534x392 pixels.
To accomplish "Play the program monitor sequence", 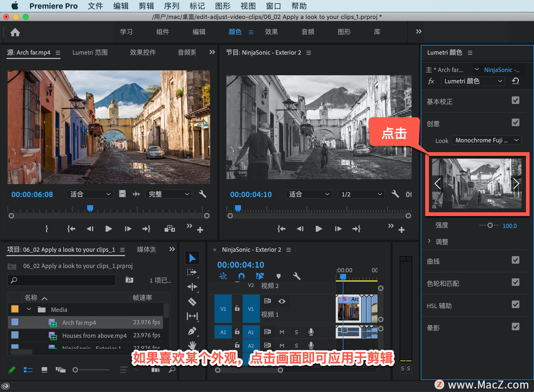I will click(319, 229).
